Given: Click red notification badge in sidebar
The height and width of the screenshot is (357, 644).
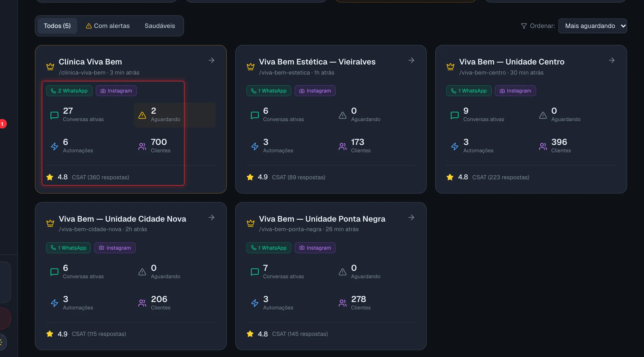Looking at the screenshot, I should click(3, 124).
